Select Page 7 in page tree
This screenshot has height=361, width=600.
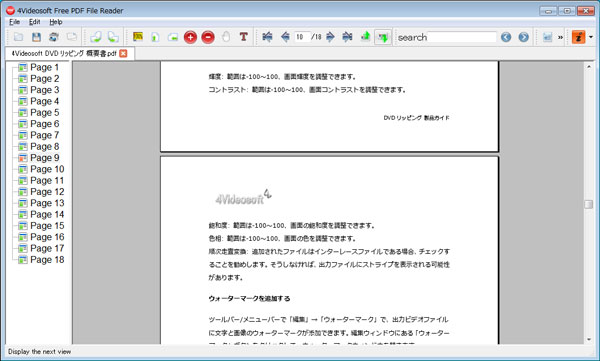click(44, 135)
